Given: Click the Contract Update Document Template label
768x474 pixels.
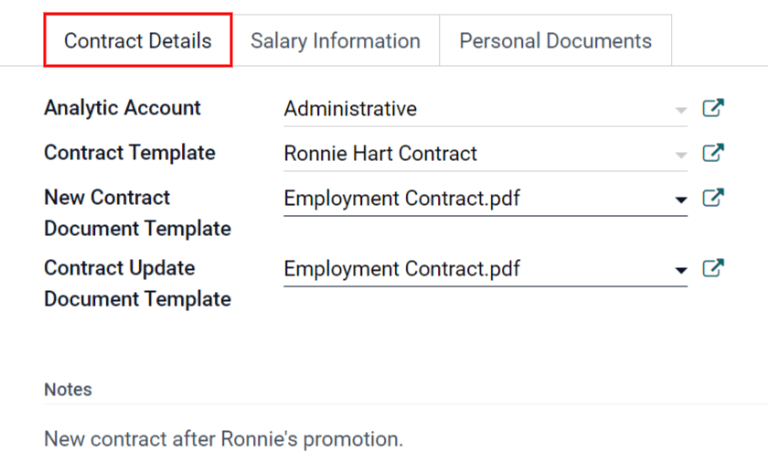Looking at the screenshot, I should (137, 283).
